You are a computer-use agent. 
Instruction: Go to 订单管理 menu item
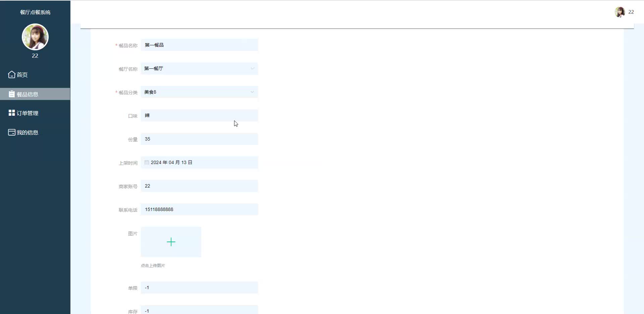tap(35, 113)
